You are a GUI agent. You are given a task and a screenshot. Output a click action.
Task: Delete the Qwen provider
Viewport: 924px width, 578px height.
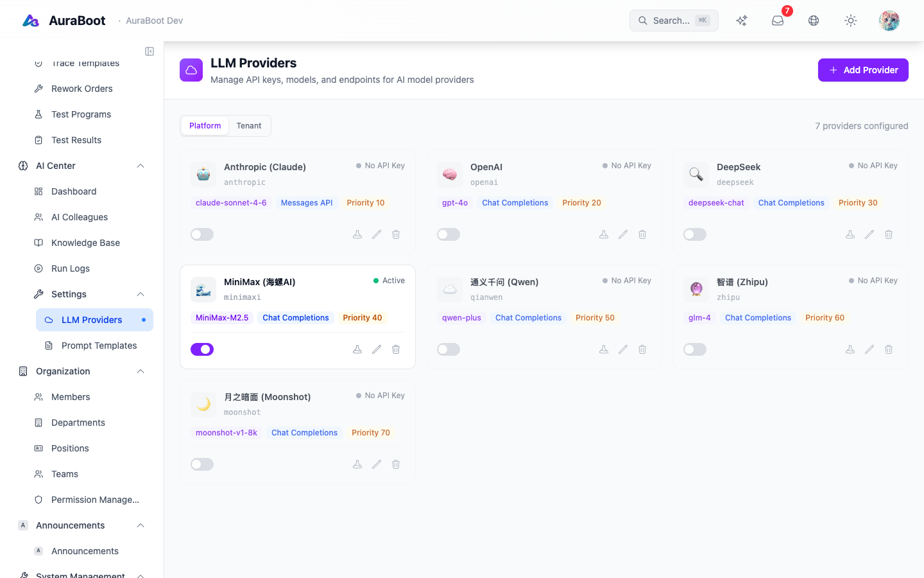(x=642, y=349)
